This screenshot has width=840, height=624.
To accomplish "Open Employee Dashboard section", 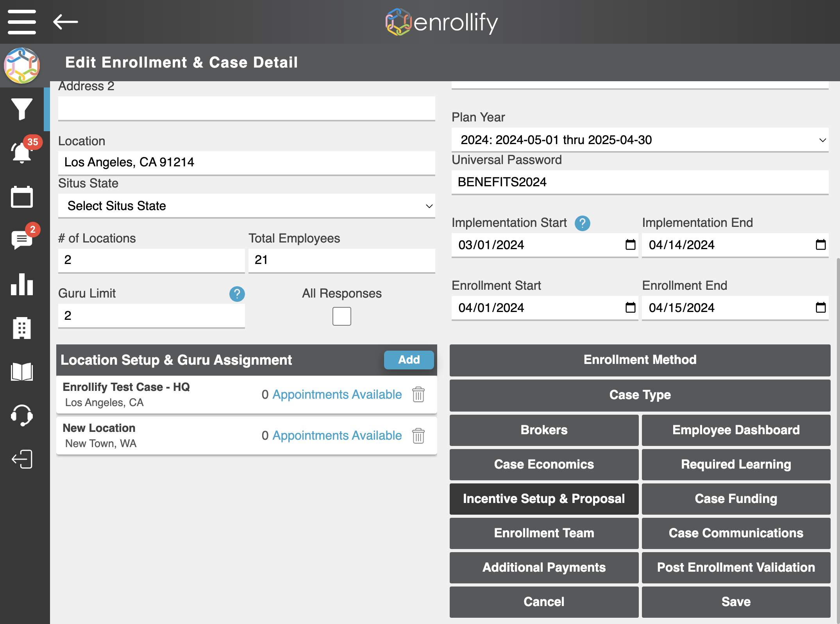I will click(736, 430).
